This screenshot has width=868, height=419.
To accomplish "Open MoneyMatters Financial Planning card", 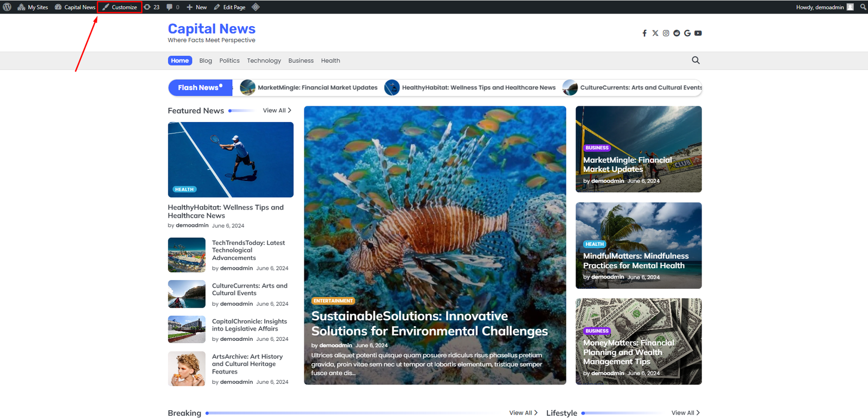I will point(629,352).
